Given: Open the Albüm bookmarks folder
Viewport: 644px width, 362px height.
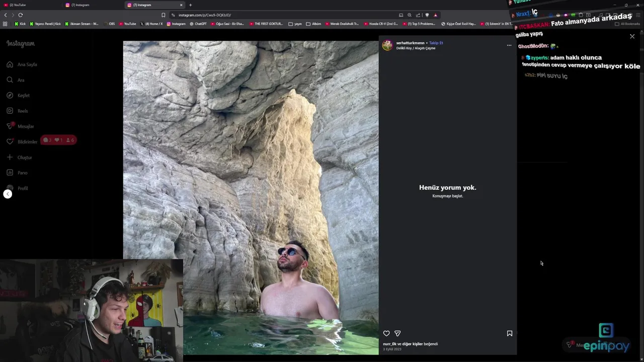Looking at the screenshot, I should [313, 24].
